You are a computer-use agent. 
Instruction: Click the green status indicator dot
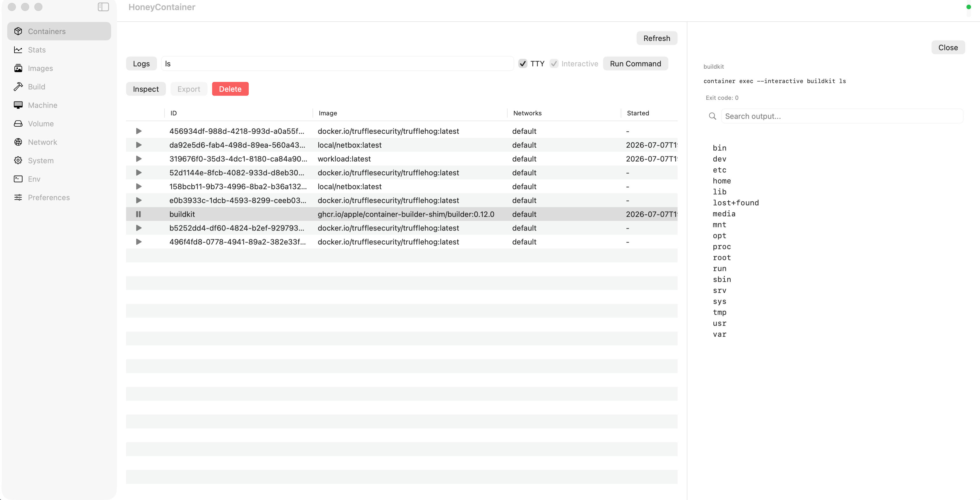click(x=968, y=7)
